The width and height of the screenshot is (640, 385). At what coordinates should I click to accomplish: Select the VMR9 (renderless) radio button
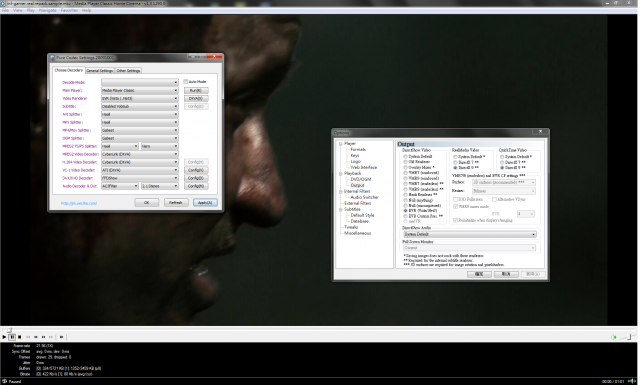(x=406, y=189)
